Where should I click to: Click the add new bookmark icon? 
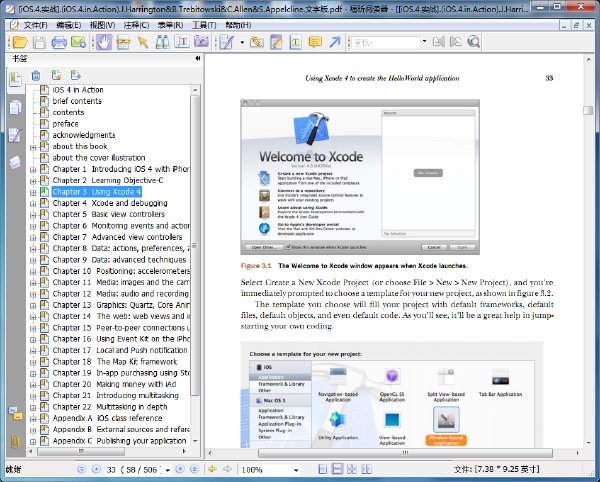[x=56, y=75]
